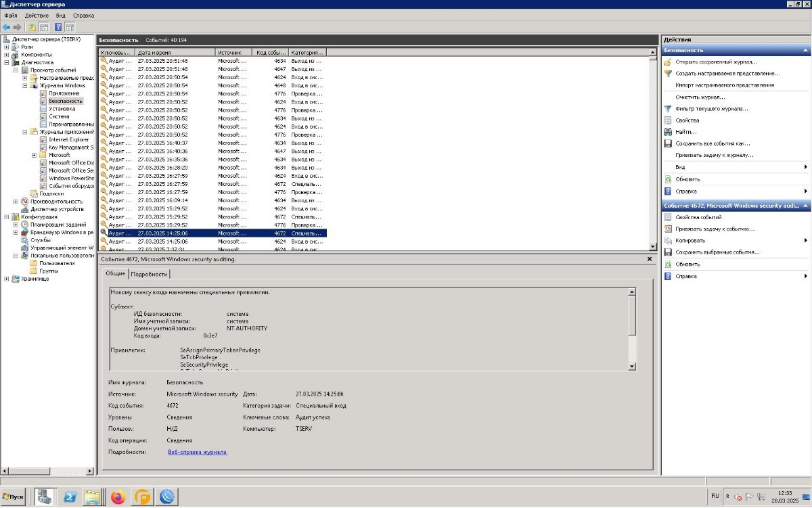The width and height of the screenshot is (812, 508).
Task: Expand the Роли tree node
Action: (x=7, y=47)
